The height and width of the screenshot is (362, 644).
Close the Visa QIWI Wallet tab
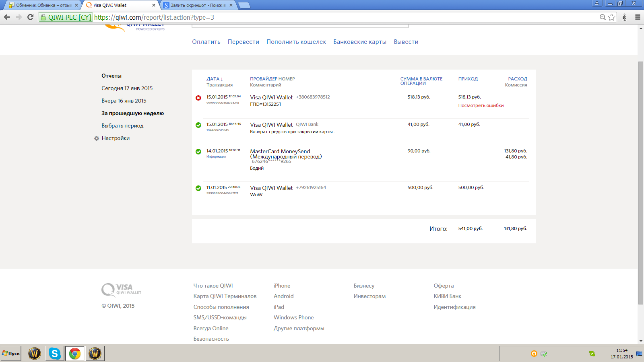click(154, 5)
